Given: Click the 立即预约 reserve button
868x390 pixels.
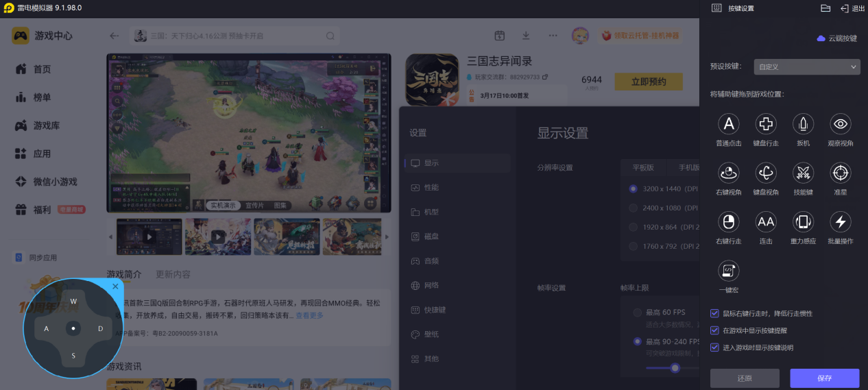Looking at the screenshot, I should click(x=649, y=82).
